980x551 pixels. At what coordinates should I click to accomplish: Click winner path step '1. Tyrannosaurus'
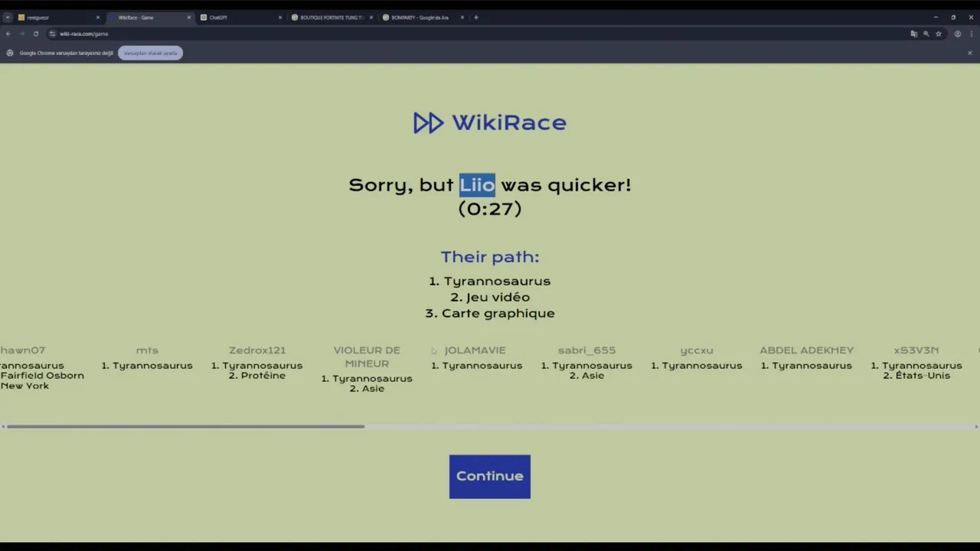click(490, 281)
